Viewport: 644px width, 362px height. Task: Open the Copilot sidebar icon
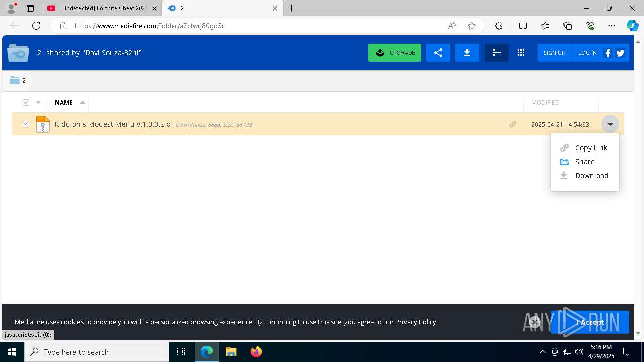[x=632, y=26]
